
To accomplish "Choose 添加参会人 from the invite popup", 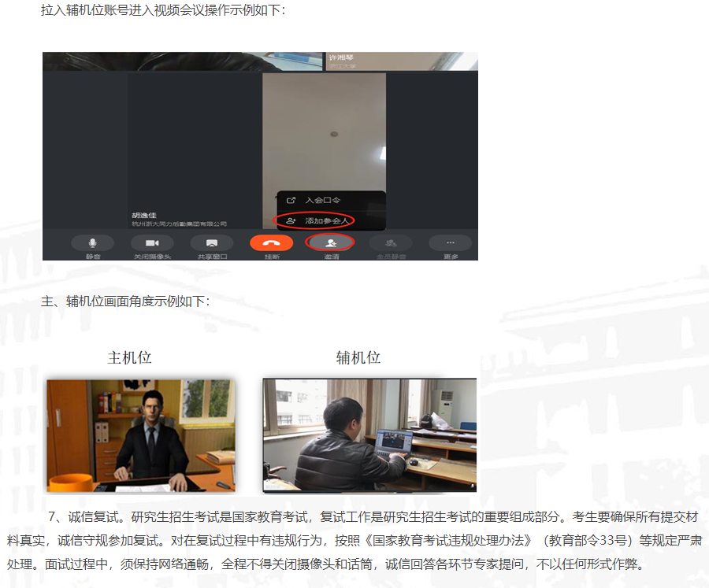I will (325, 221).
